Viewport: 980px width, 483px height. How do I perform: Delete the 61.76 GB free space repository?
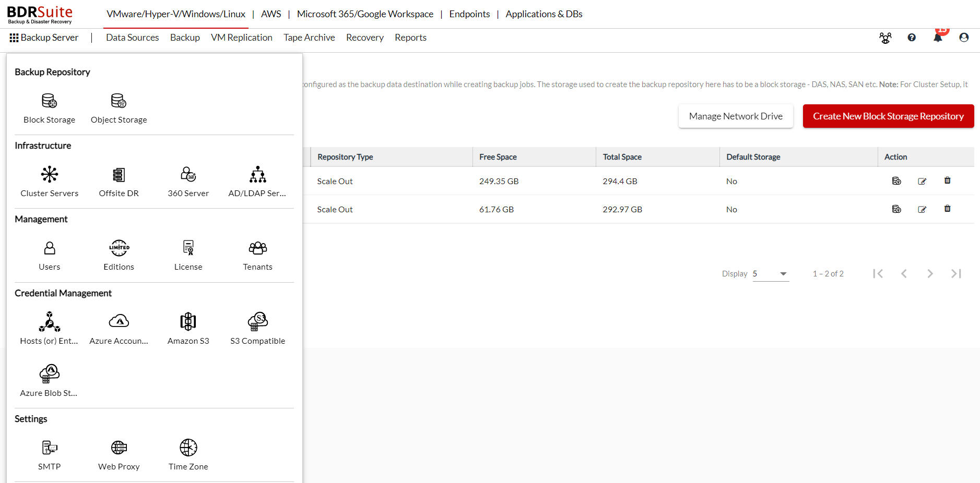pyautogui.click(x=947, y=209)
